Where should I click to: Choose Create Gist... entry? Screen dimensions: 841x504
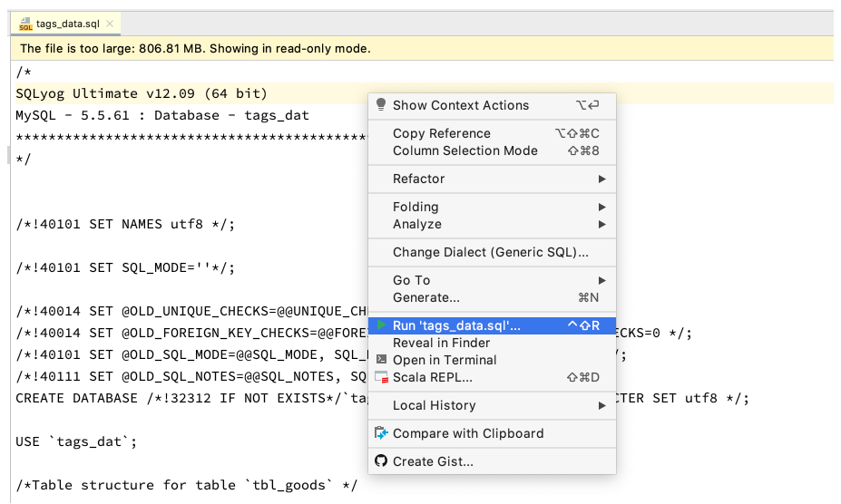(492, 461)
